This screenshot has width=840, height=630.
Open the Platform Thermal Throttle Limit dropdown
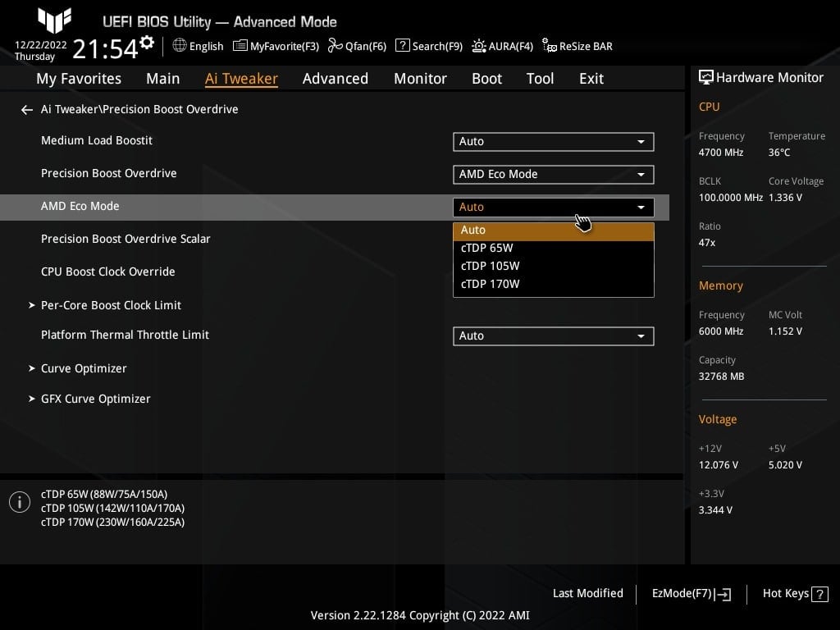pos(554,336)
